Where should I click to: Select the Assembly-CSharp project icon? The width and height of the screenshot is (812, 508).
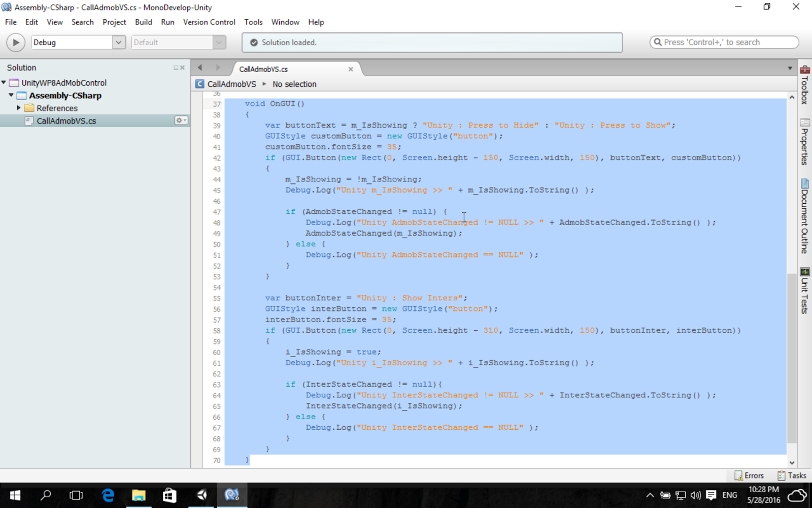click(x=21, y=96)
